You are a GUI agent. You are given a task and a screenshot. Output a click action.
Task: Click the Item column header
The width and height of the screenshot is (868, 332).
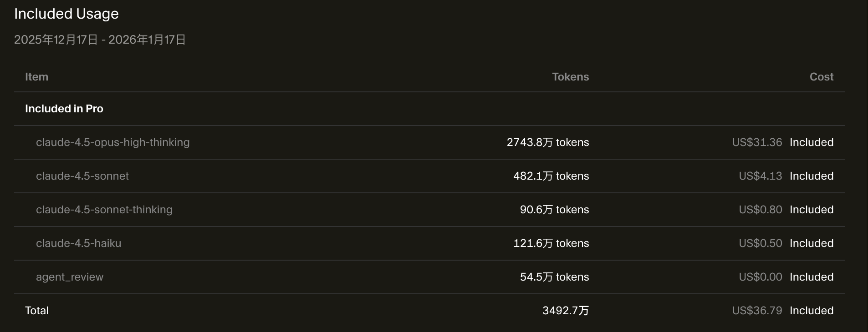(x=36, y=77)
